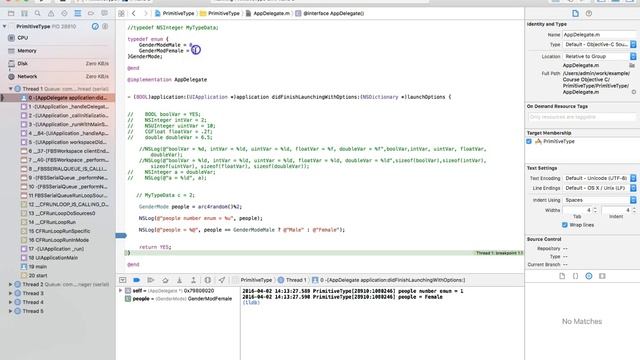Viewport: 640px width, 360px height.
Task: Open the related items grid icon
Action: pos(121,13)
